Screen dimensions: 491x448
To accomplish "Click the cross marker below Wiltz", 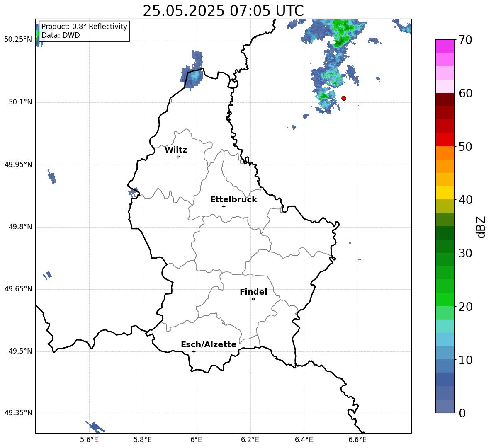I will click(178, 157).
